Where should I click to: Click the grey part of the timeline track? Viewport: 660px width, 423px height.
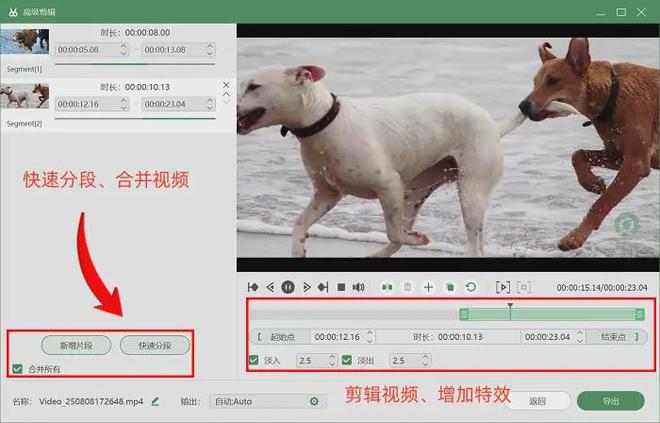pos(354,314)
